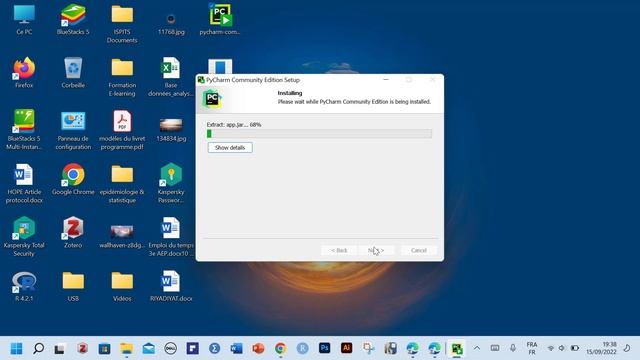The image size is (640, 360).
Task: Open File Explorer from taskbar
Action: click(127, 348)
